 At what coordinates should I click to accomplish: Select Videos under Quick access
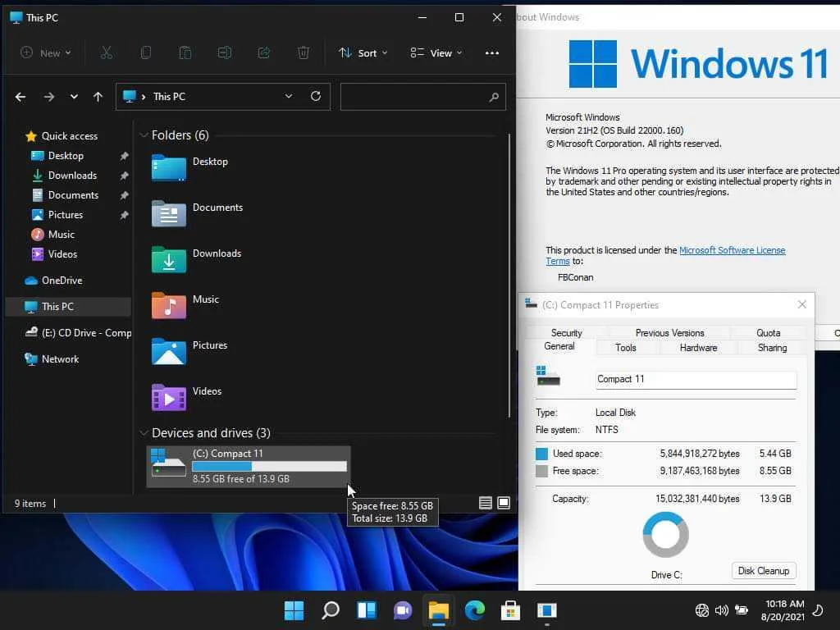[x=62, y=254]
